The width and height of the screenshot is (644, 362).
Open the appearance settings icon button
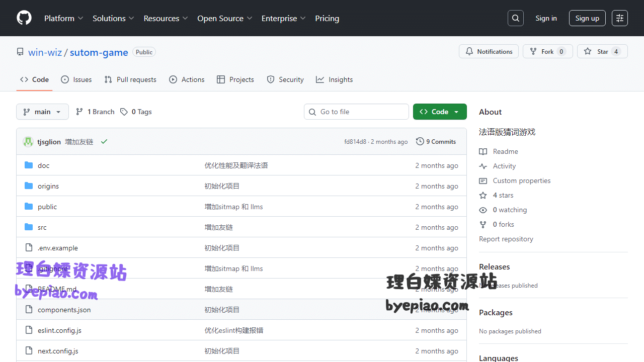click(620, 18)
